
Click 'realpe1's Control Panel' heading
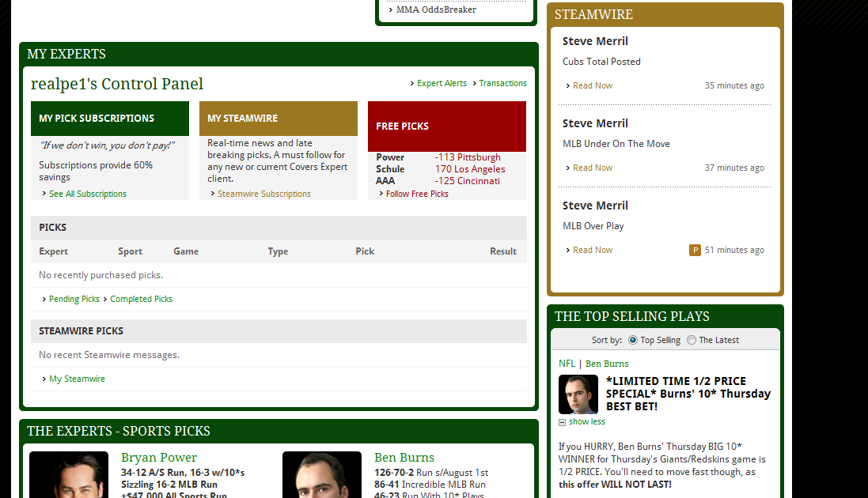[117, 84]
